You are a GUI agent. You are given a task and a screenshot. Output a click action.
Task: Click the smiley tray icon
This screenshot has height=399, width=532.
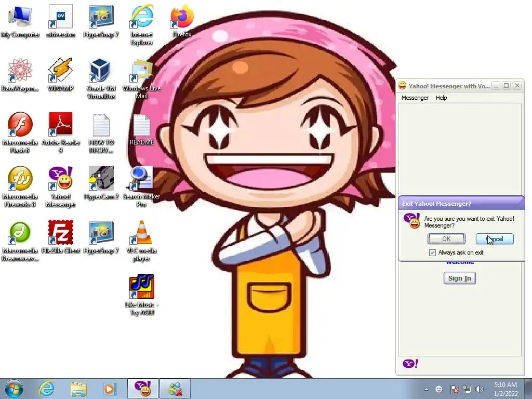(438, 389)
